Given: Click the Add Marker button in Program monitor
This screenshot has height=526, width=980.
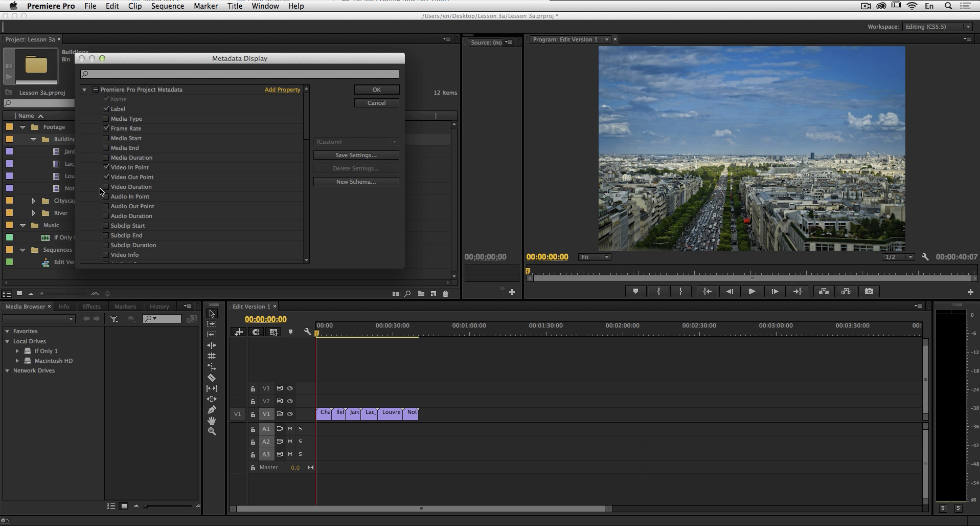Looking at the screenshot, I should (635, 291).
